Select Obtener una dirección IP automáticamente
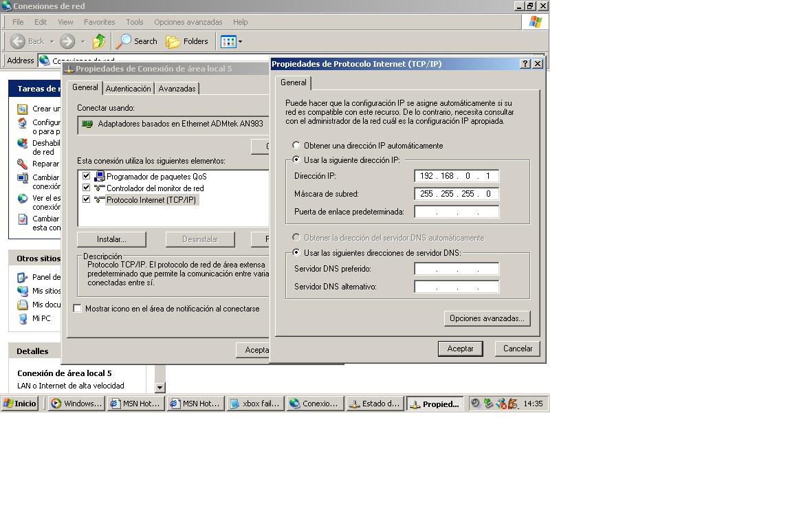 [x=296, y=146]
